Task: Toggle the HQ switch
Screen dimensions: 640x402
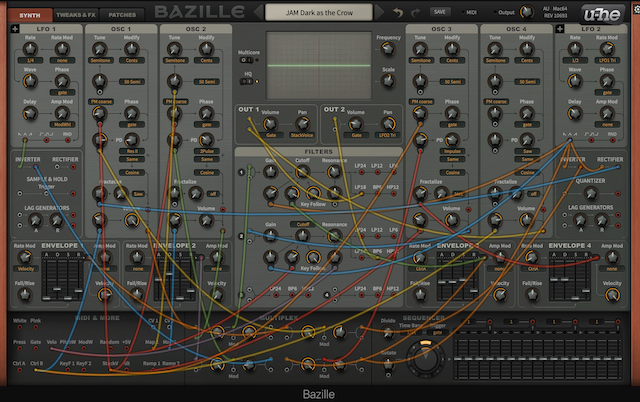Action: point(246,81)
